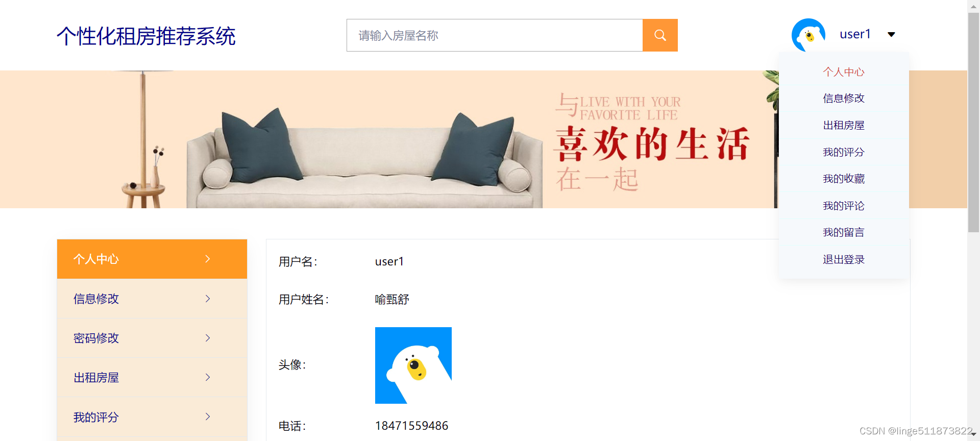Click the orange search magnifier button
The image size is (980, 441).
660,35
